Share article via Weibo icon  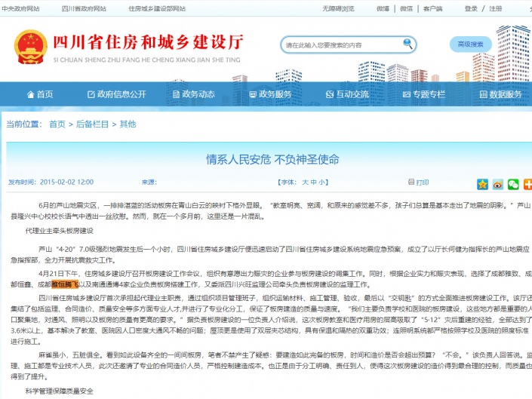[x=498, y=184]
